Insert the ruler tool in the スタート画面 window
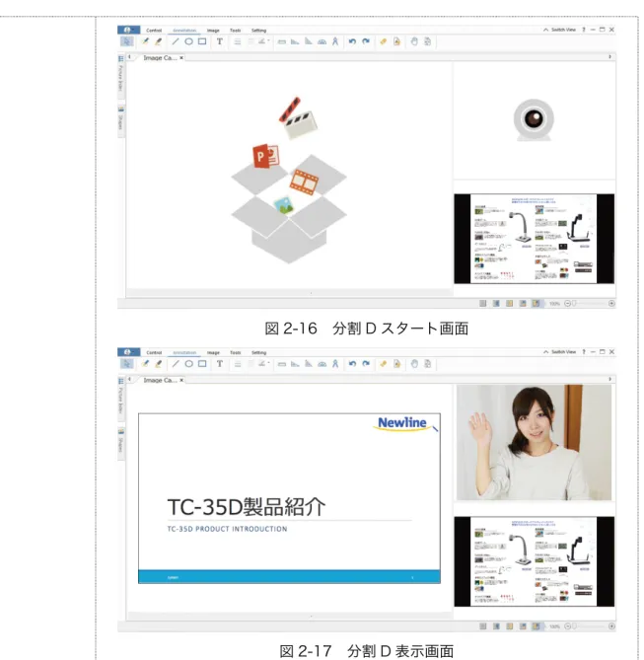 282,41
